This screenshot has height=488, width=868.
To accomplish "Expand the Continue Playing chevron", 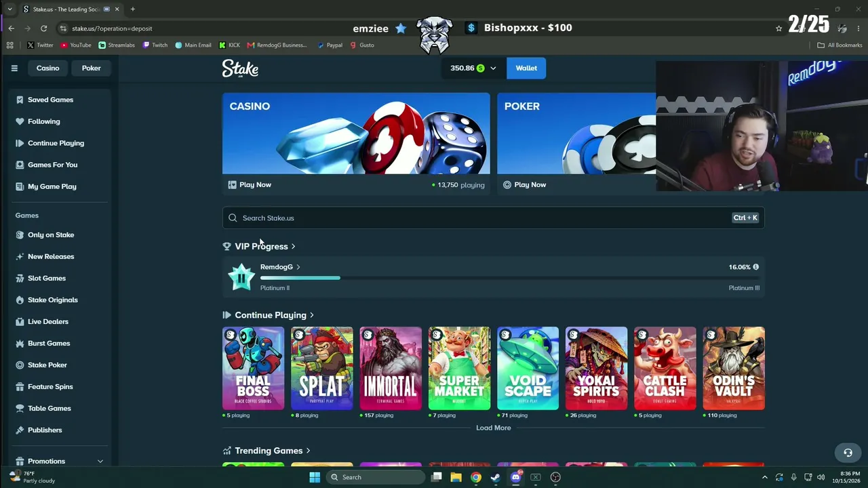I will click(x=311, y=315).
